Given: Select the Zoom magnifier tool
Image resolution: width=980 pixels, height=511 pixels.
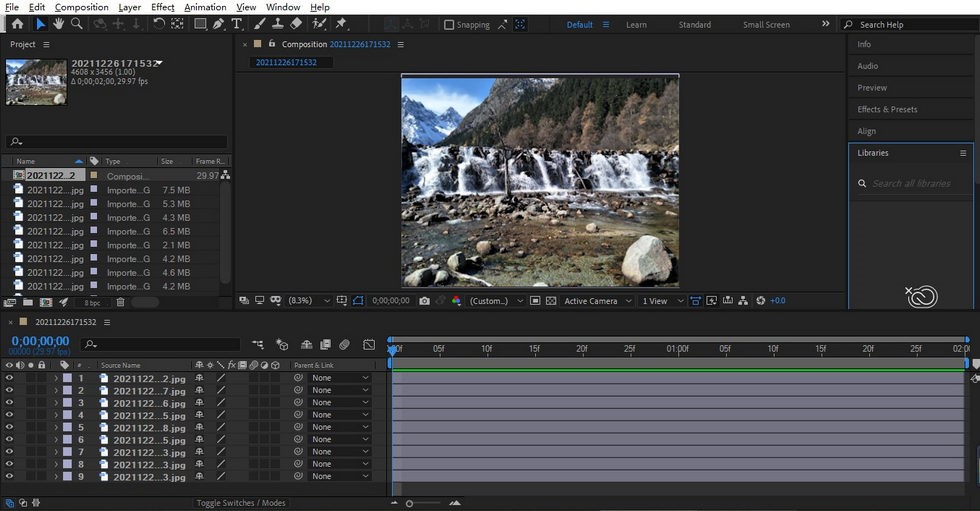Looking at the screenshot, I should point(77,24).
